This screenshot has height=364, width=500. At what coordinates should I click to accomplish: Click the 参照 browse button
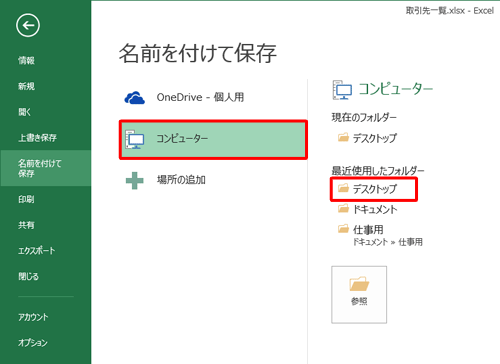tap(359, 295)
